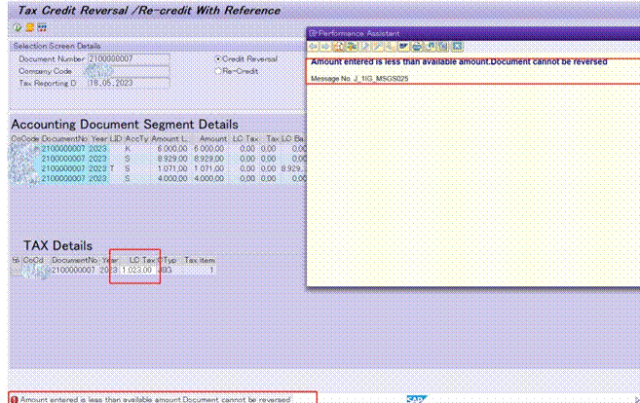
Task: Click the 4.000,00 Amount L. cell
Action: point(172,178)
